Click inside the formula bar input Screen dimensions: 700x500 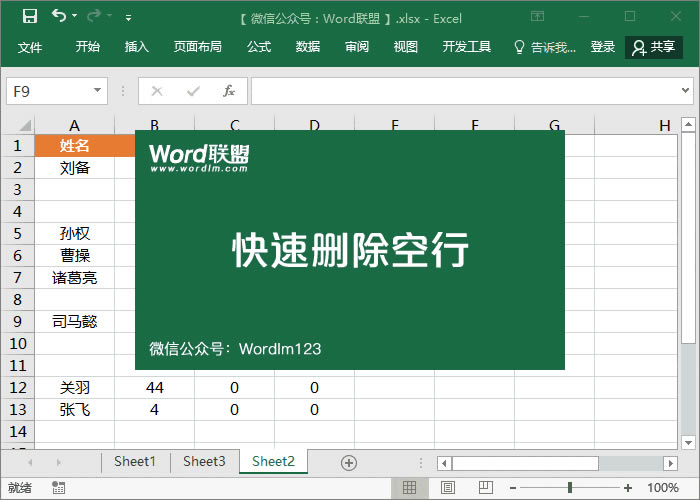coord(470,91)
